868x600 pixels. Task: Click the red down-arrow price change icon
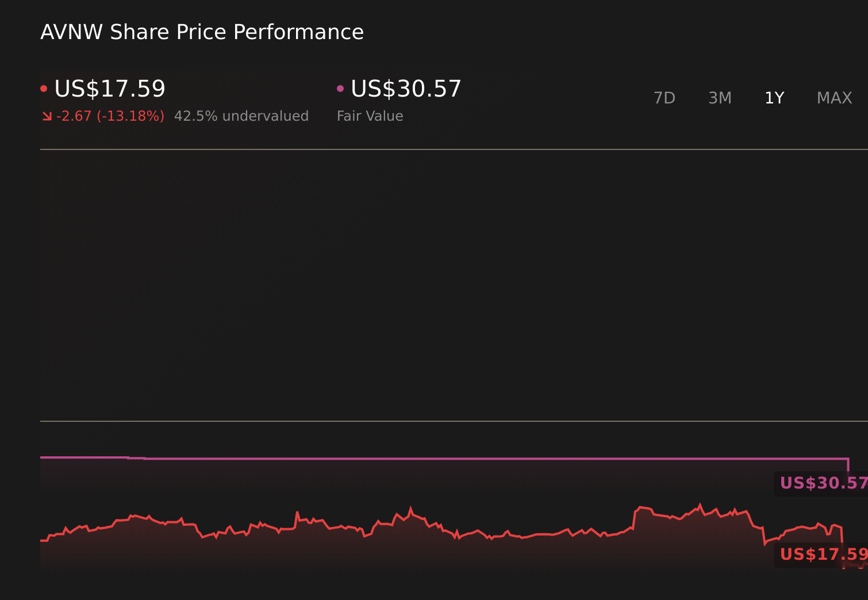(47, 117)
